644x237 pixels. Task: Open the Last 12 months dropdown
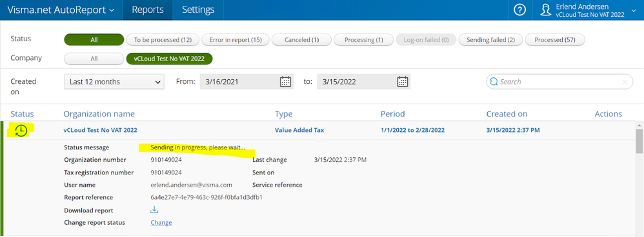114,82
